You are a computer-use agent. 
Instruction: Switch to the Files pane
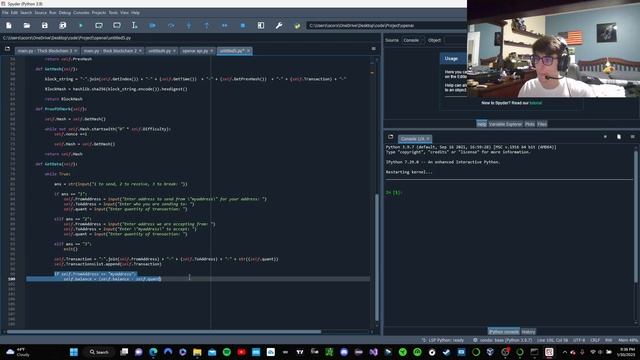click(542, 124)
